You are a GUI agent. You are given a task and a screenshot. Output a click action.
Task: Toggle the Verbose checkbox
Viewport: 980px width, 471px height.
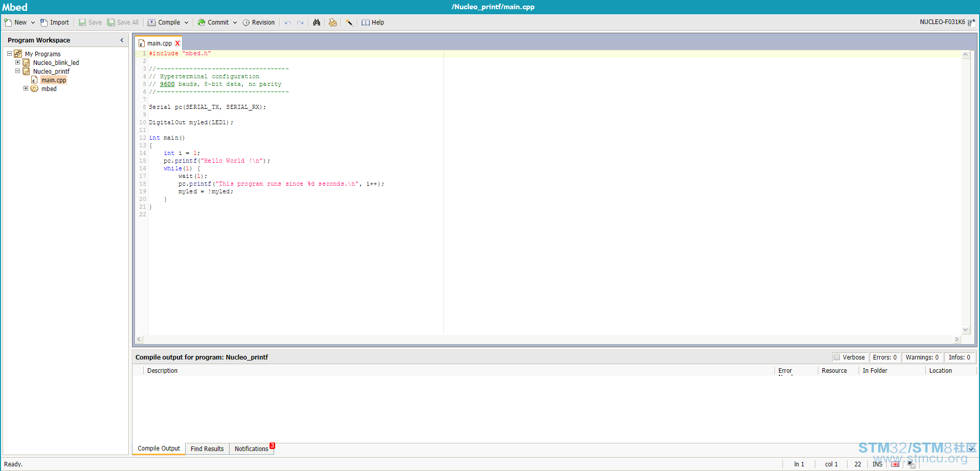click(837, 357)
